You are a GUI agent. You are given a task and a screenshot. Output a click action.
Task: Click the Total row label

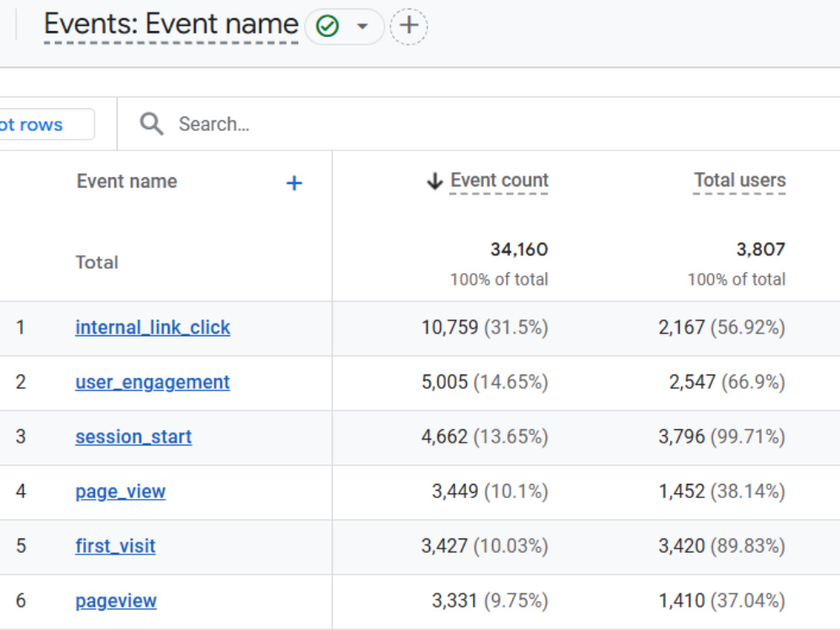(97, 262)
